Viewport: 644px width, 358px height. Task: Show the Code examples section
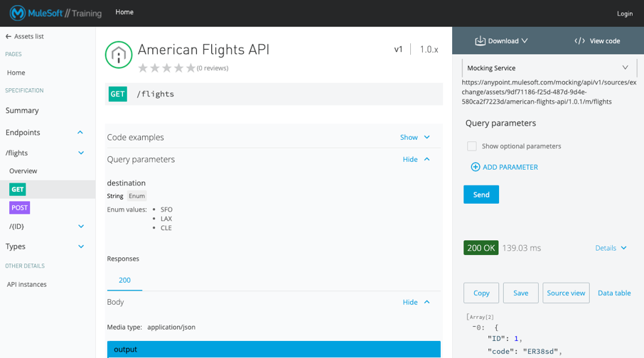point(415,137)
